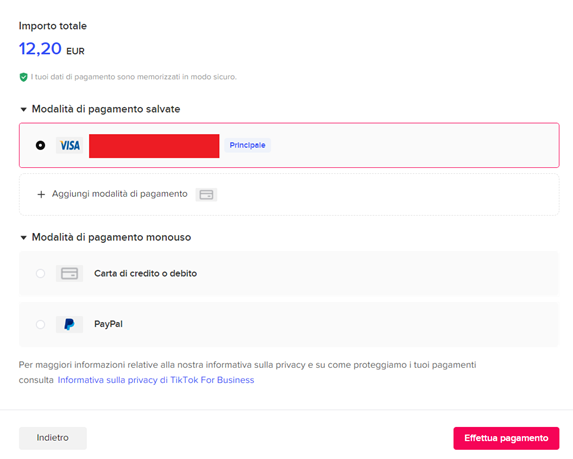Click the credit card icon beside Carta di credito

[x=69, y=273]
